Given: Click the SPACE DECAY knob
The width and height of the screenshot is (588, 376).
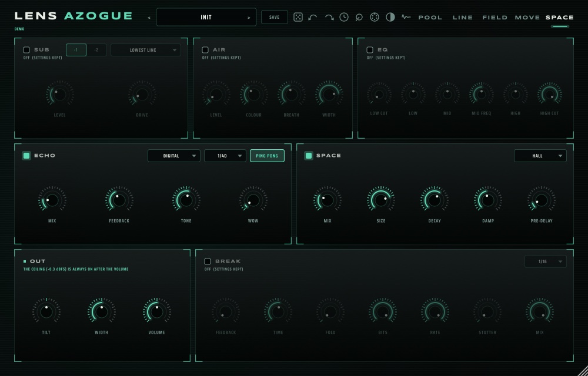Looking at the screenshot, I should (435, 200).
